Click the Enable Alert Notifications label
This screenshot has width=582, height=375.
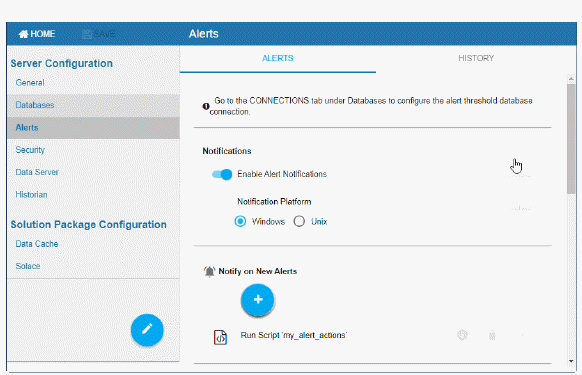[282, 174]
